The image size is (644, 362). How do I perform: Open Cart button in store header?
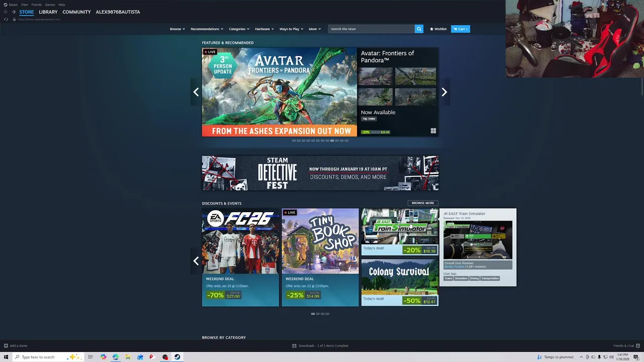460,29
